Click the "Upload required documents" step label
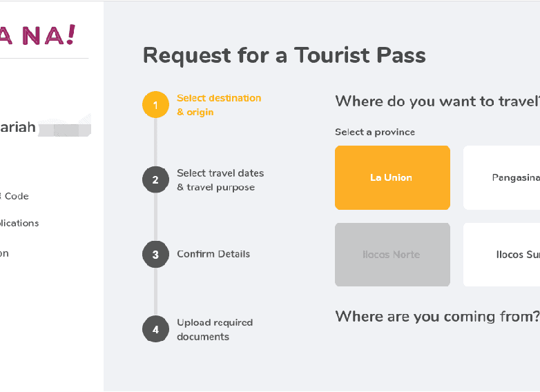Viewport: 540px width, 392px height. [x=215, y=329]
